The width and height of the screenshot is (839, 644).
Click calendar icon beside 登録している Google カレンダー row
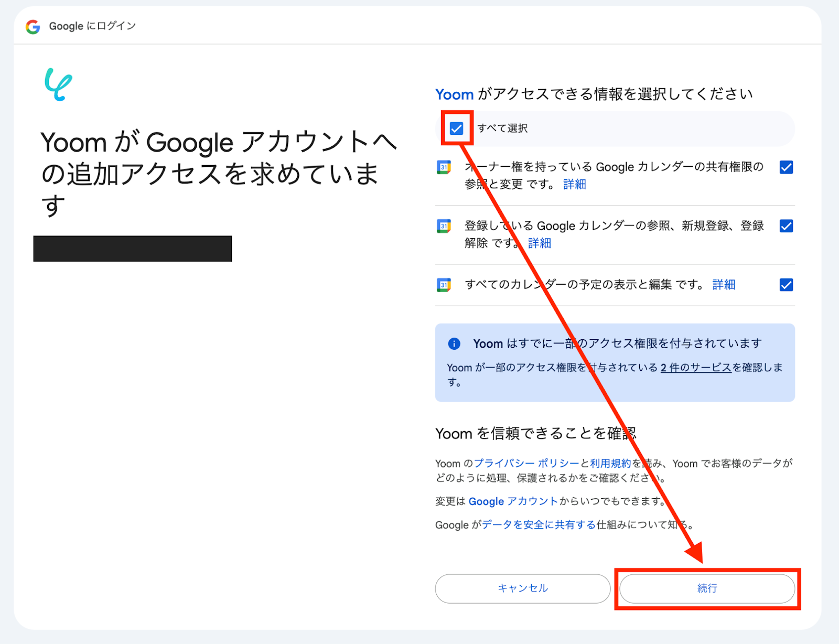tap(444, 226)
